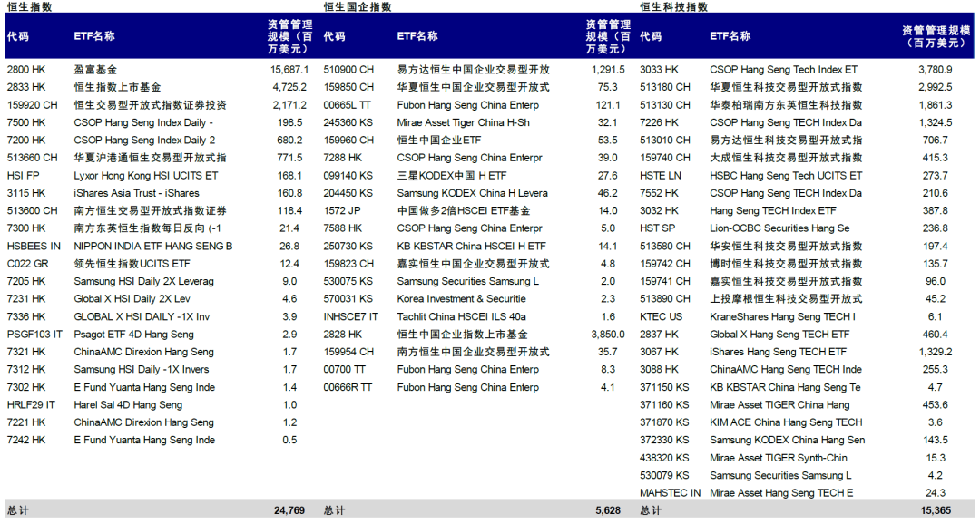The width and height of the screenshot is (980, 524).
Task: Click the KraneShares Hang Seng TECH I entry
Action: pos(782,315)
